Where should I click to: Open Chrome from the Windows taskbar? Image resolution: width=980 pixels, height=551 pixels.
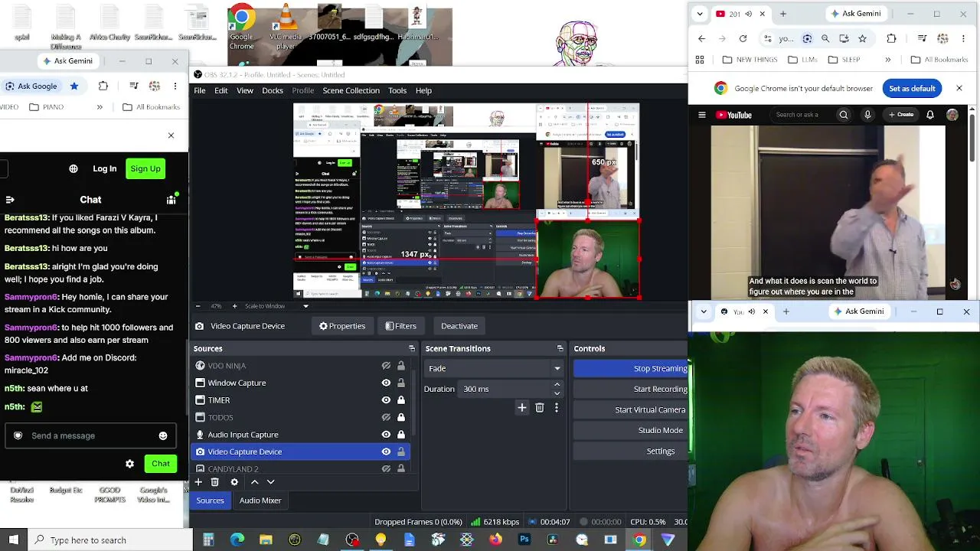click(639, 540)
